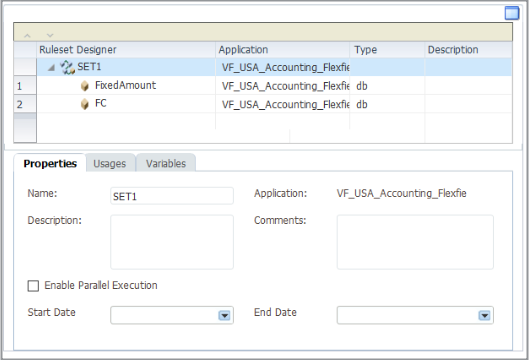The height and width of the screenshot is (360, 529).
Task: Open the Properties tab
Action: click(50, 163)
